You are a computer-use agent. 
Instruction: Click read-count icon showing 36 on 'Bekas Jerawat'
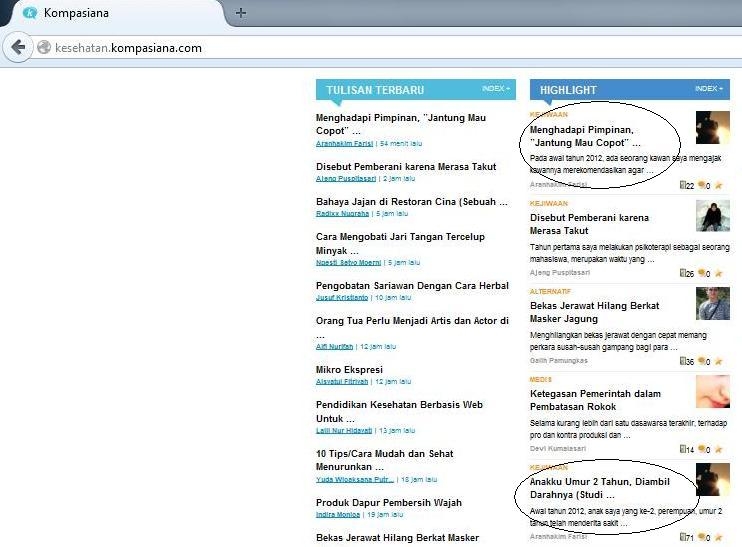pos(682,362)
